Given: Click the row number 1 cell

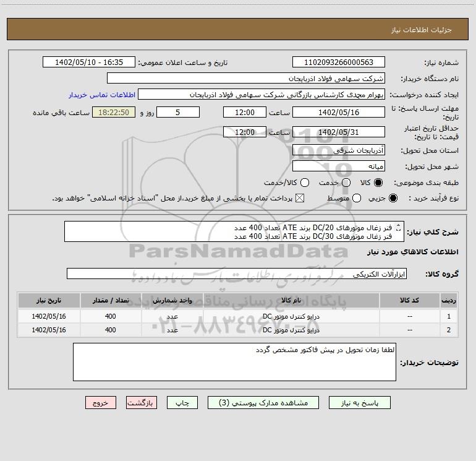Looking at the screenshot, I should coord(449,316).
